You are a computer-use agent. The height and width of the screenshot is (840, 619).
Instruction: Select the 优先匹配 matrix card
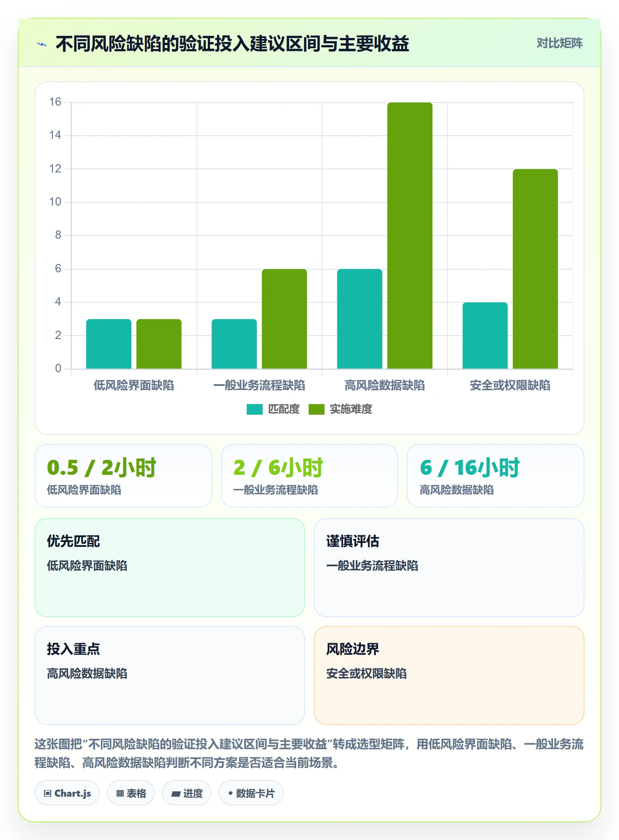(x=170, y=568)
